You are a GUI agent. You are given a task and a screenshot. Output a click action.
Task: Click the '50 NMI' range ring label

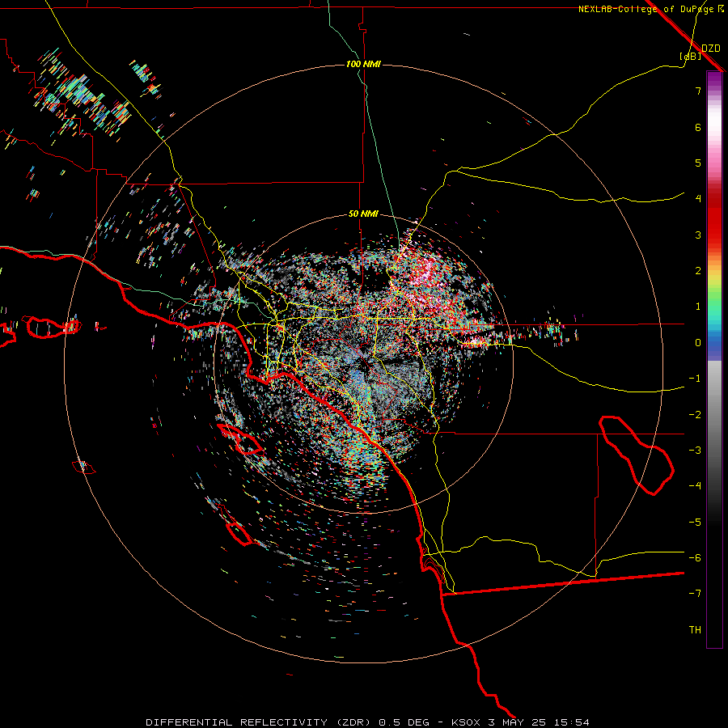[363, 214]
